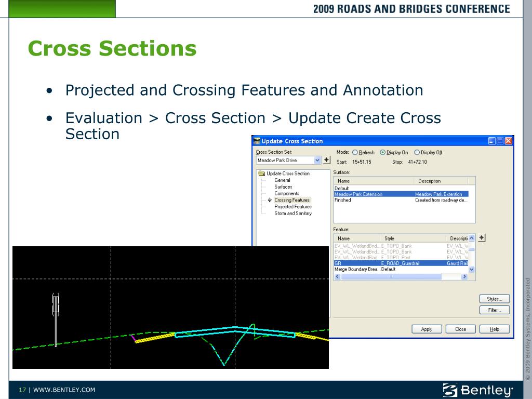This screenshot has width=532, height=399.
Task: Click the Bentley logo
Action: coord(477,390)
